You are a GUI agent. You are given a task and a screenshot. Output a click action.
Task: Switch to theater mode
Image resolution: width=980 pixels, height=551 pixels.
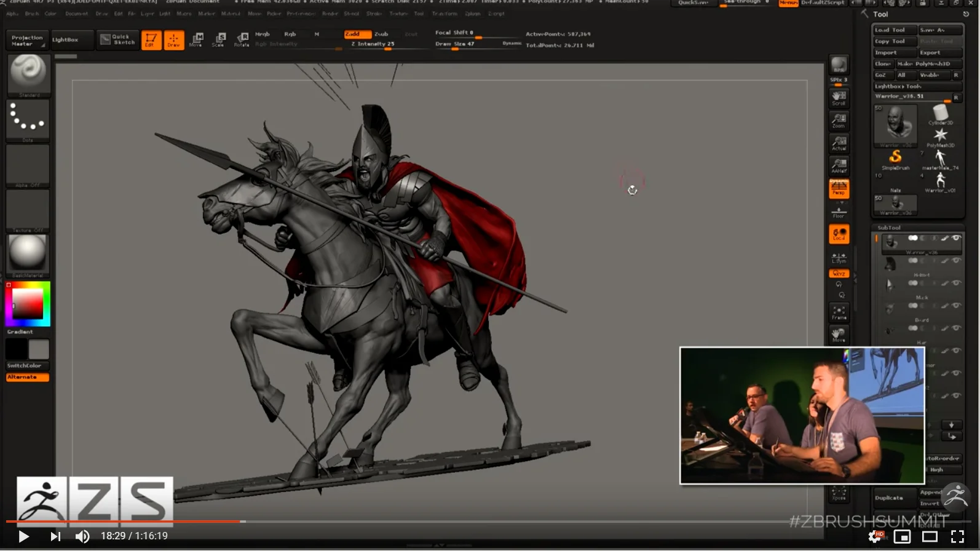point(930,537)
